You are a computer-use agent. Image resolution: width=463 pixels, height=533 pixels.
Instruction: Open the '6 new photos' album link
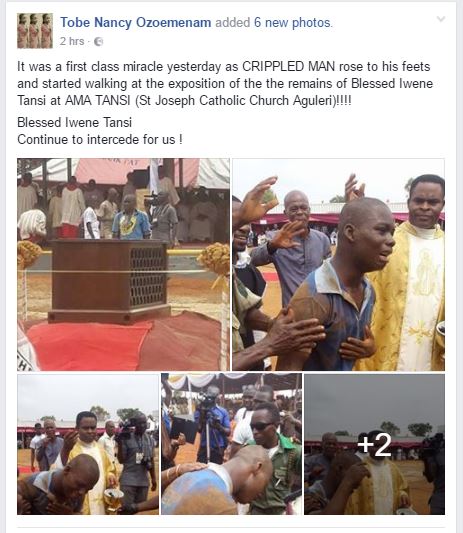point(292,22)
